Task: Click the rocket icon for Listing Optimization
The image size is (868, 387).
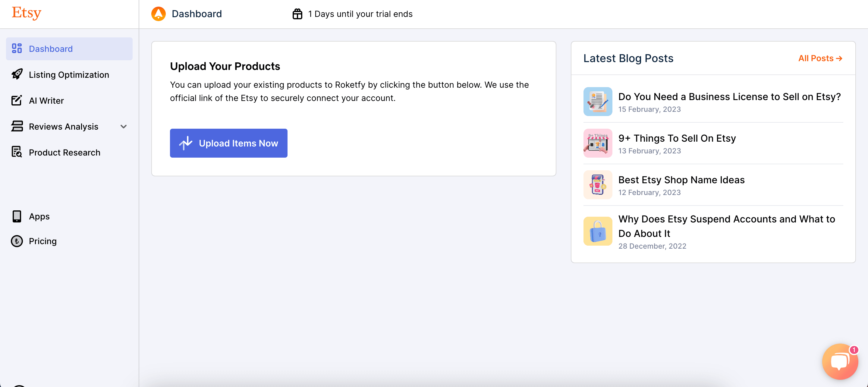Action: pos(17,74)
